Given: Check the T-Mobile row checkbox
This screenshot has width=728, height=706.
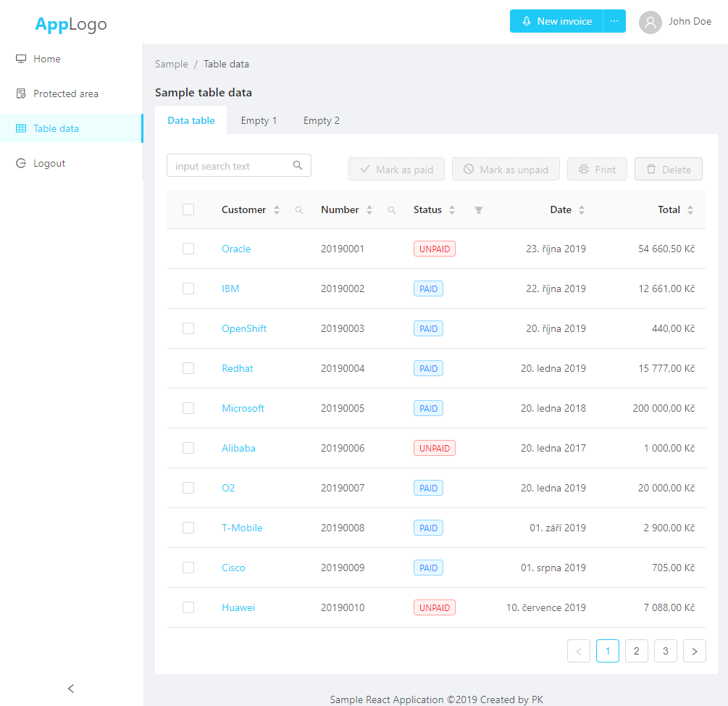Looking at the screenshot, I should pyautogui.click(x=188, y=528).
